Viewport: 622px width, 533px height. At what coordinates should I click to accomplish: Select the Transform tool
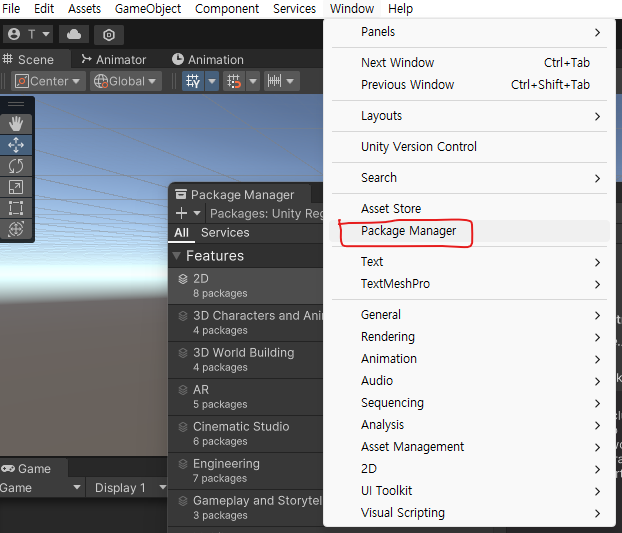(x=16, y=229)
